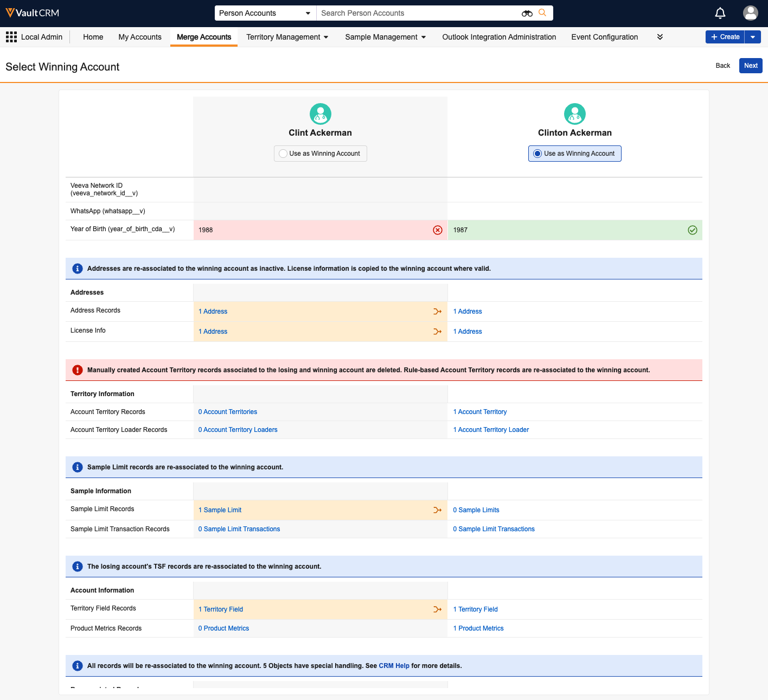Select Clint Ackerman as winning account
Screen dimensions: 768x700
coord(283,154)
